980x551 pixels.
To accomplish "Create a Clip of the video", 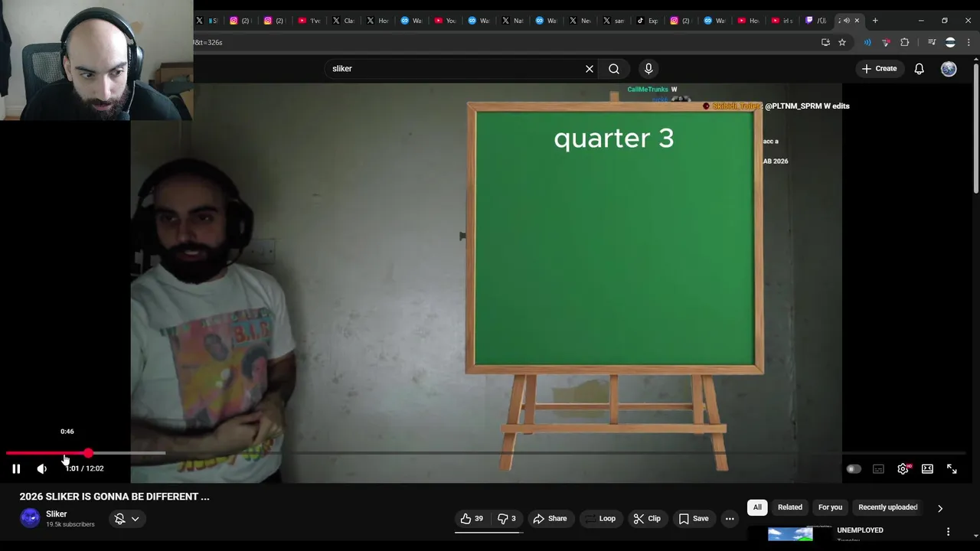I will 647,519.
